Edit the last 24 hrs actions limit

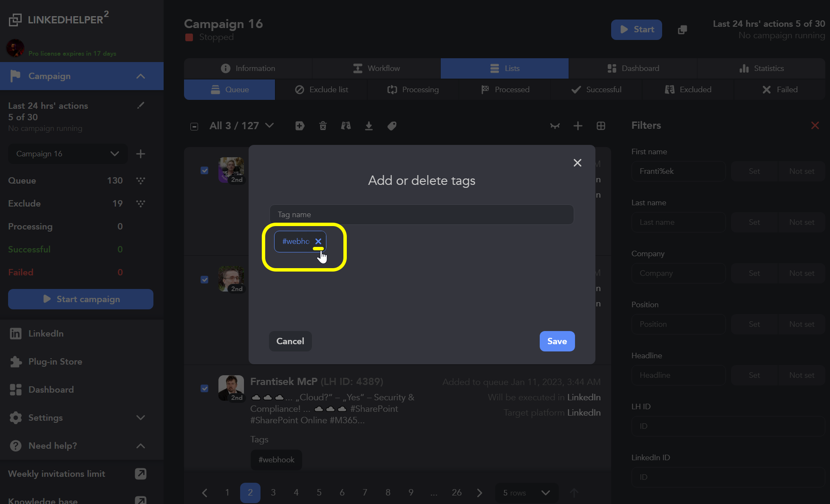141,105
